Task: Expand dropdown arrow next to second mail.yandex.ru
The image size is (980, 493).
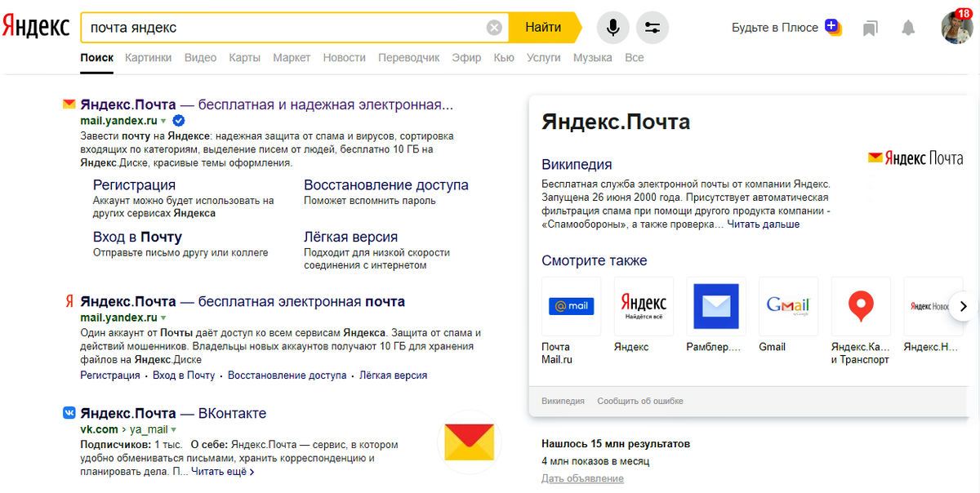Action: [x=163, y=318]
